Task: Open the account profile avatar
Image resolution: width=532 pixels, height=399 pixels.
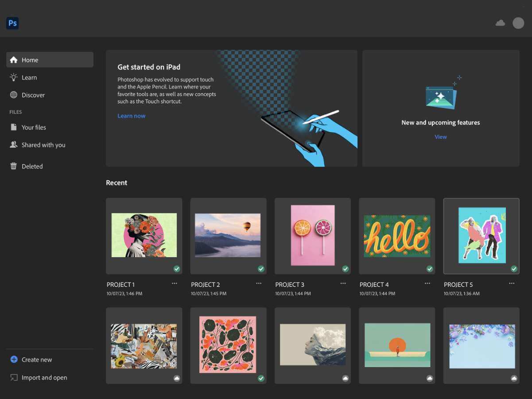Action: [518, 23]
